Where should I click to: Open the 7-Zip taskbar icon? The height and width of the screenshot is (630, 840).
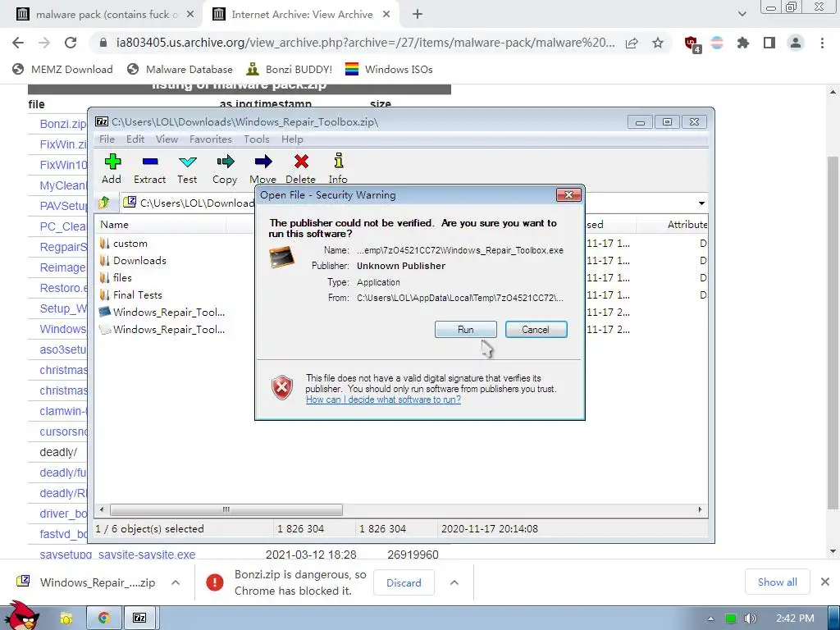139,619
